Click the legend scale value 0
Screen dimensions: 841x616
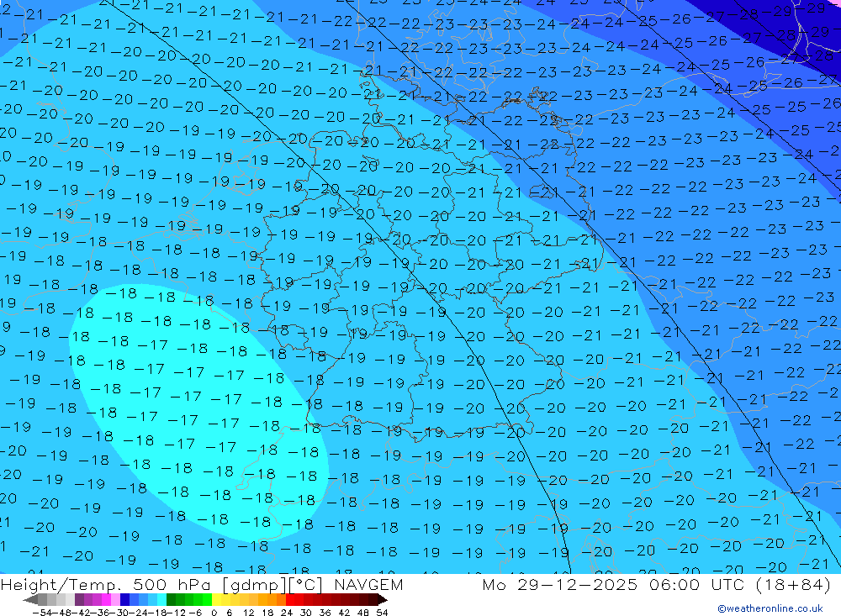214,612
